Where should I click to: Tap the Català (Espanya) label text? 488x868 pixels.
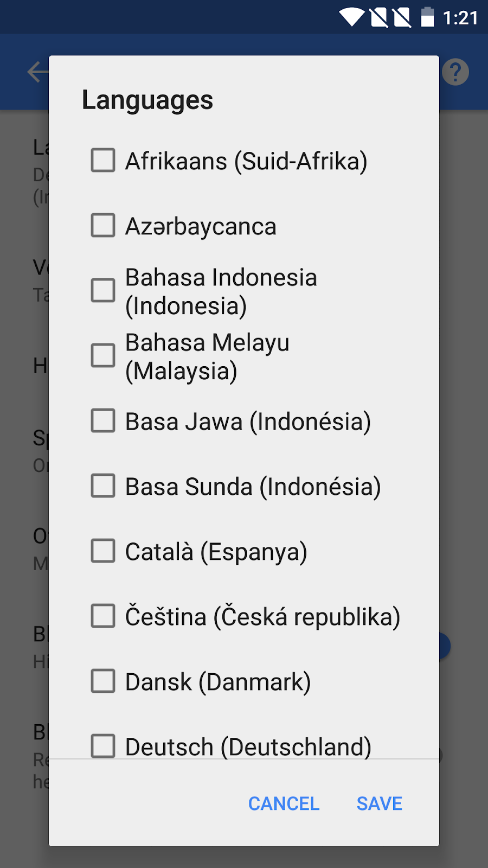click(x=216, y=552)
